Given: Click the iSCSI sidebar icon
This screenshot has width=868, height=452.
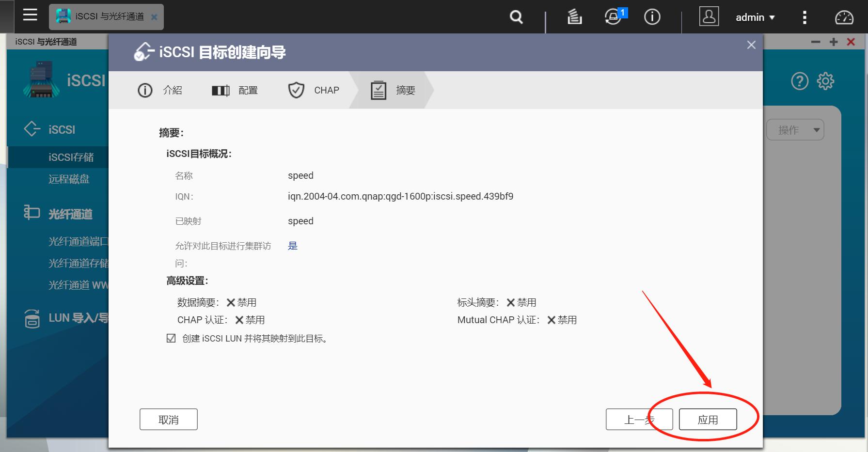Looking at the screenshot, I should (x=32, y=129).
